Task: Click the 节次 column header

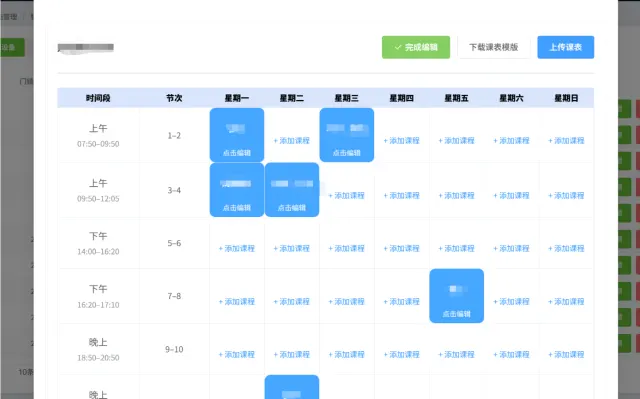Action: 174,98
